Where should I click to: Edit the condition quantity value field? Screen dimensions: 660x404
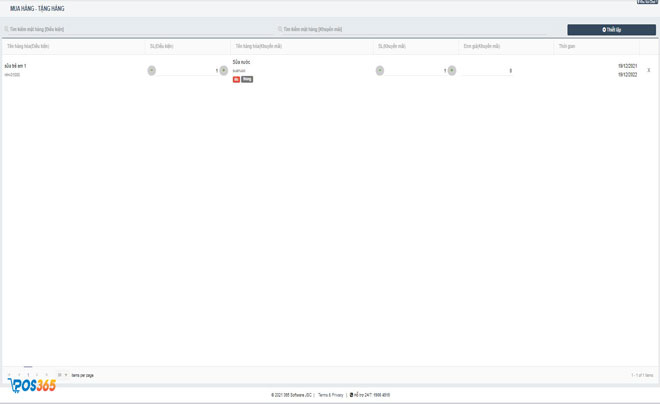[188, 70]
